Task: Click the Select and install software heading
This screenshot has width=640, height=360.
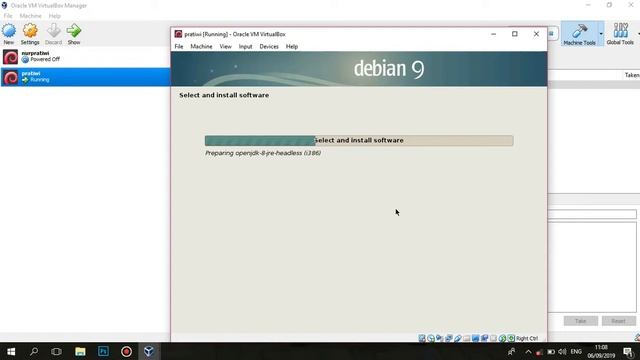Action: (x=224, y=95)
